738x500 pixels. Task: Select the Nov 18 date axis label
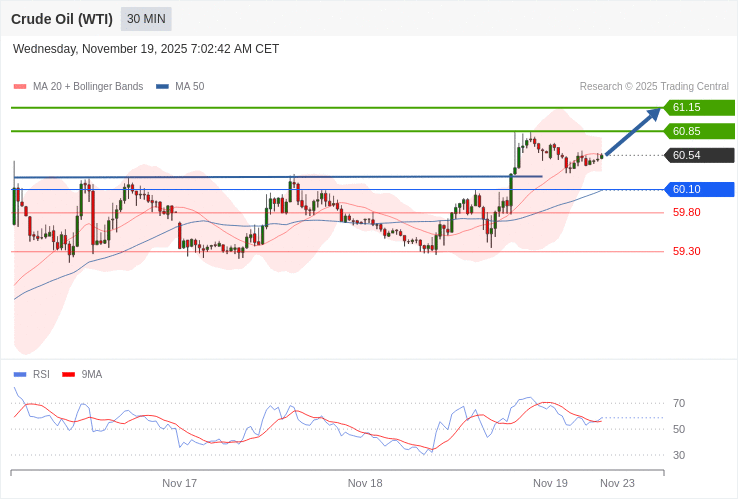[x=365, y=483]
